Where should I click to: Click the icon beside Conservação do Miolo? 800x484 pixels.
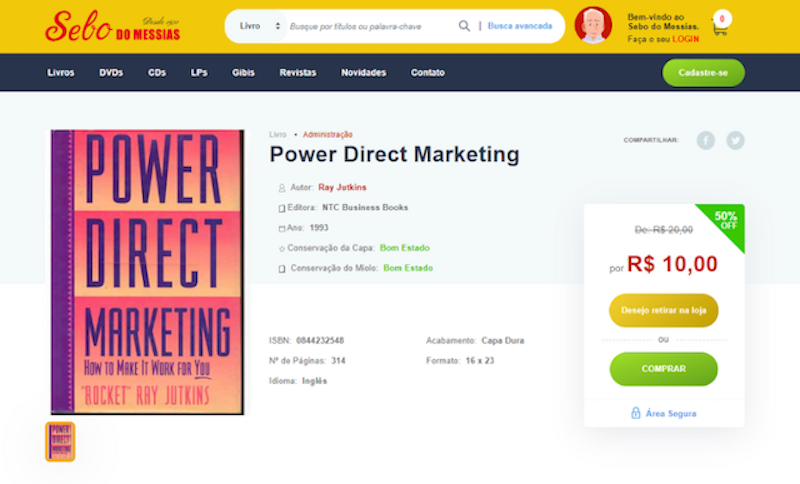282,269
